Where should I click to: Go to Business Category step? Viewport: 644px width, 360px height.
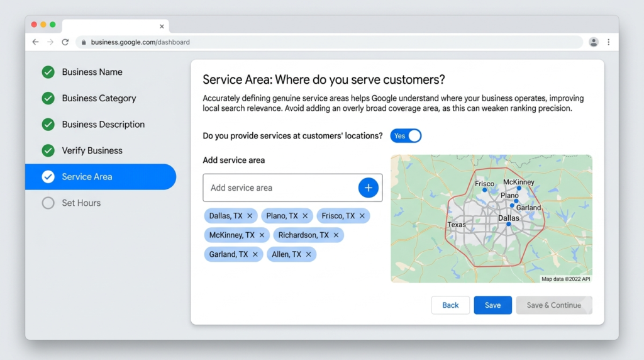tap(99, 98)
